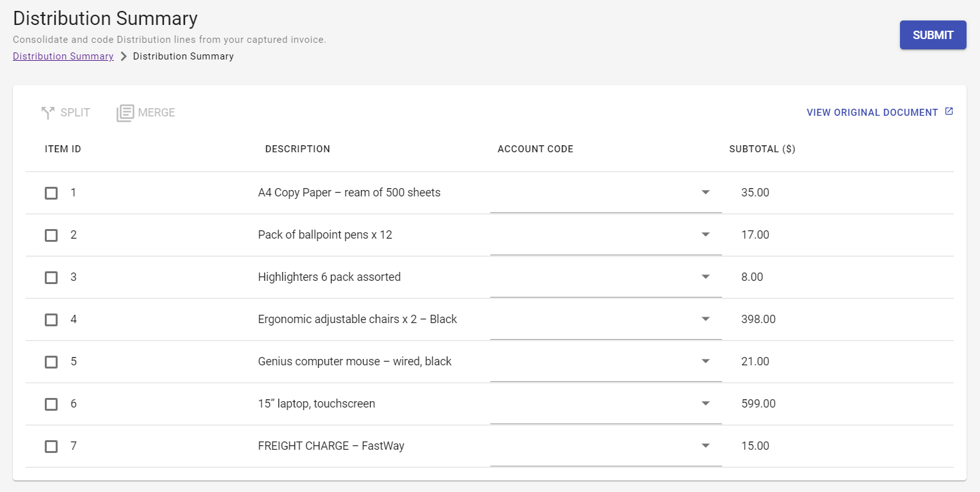This screenshot has width=980, height=492.
Task: Open the original document via VIEW ORIGINAL DOCUMENT
Action: click(x=872, y=112)
